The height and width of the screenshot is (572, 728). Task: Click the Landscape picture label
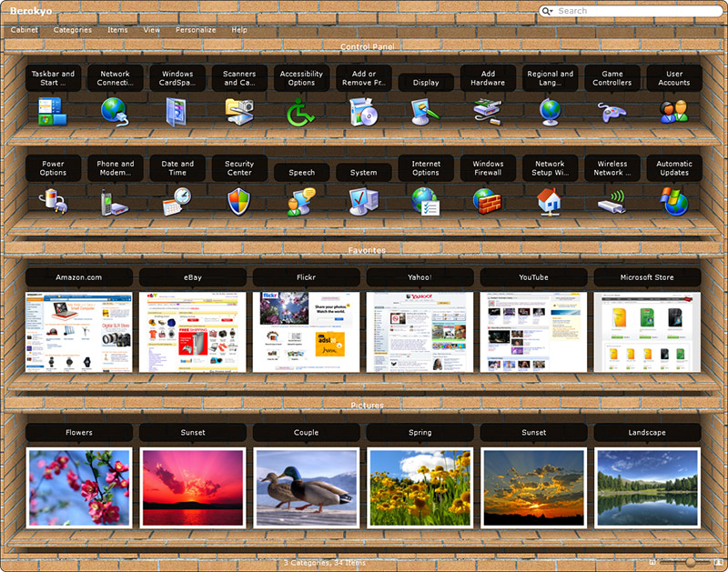[x=647, y=432]
